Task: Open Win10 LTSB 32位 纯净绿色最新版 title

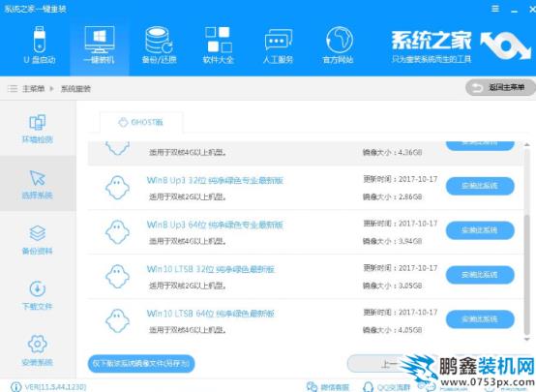Action: pyautogui.click(x=211, y=269)
